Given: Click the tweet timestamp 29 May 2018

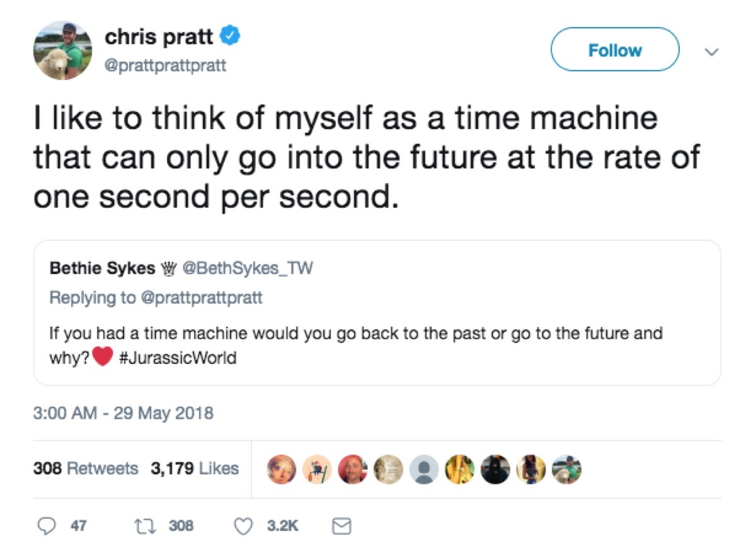Looking at the screenshot, I should 123,413.
